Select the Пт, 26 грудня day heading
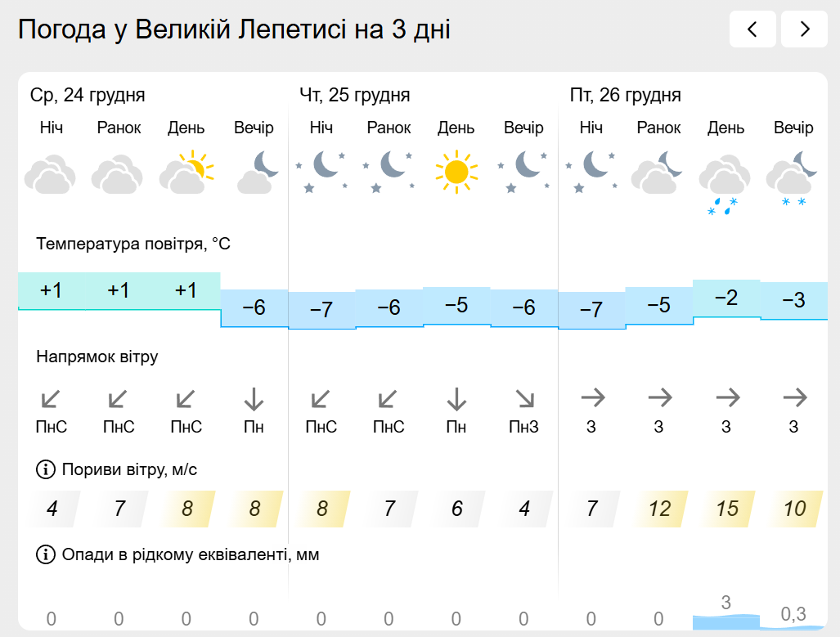 (x=625, y=96)
